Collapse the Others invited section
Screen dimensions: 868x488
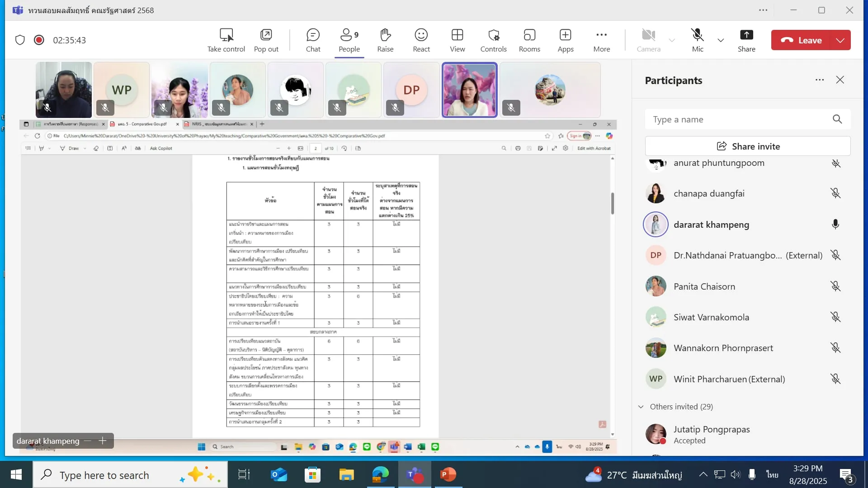641,407
